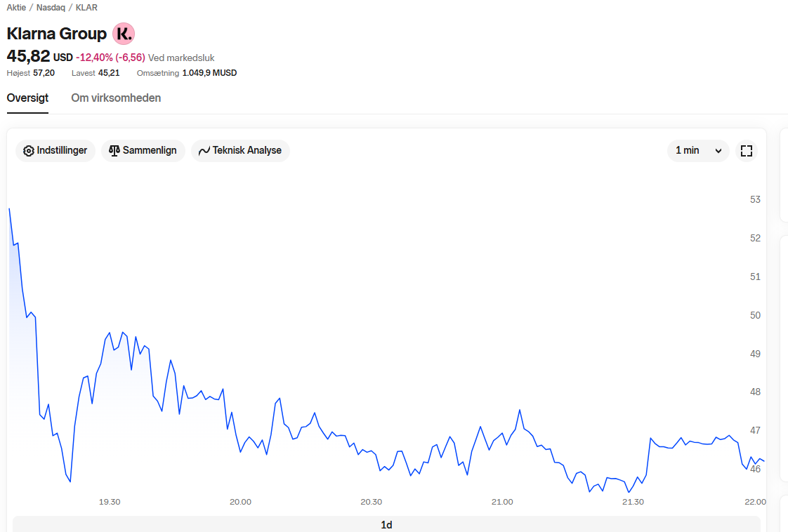
Task: Click the 22.00 time axis label
Action: (x=755, y=502)
